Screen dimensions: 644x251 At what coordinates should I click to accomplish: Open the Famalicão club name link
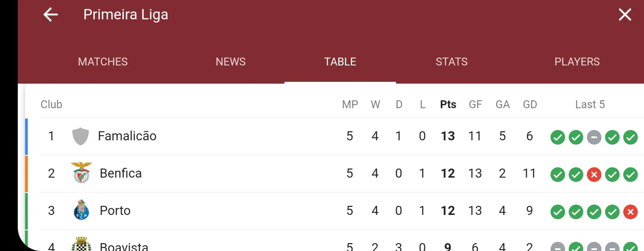[x=127, y=136]
